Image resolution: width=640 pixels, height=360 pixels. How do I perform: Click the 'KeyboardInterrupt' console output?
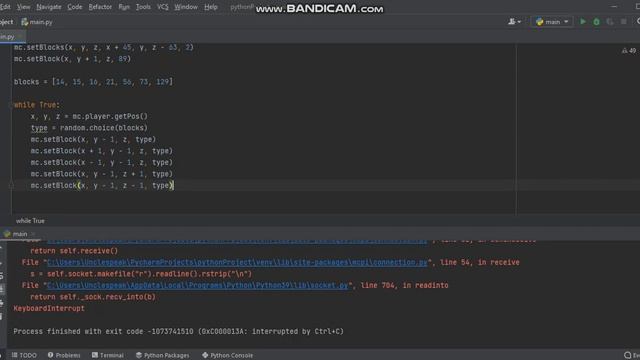tap(49, 309)
